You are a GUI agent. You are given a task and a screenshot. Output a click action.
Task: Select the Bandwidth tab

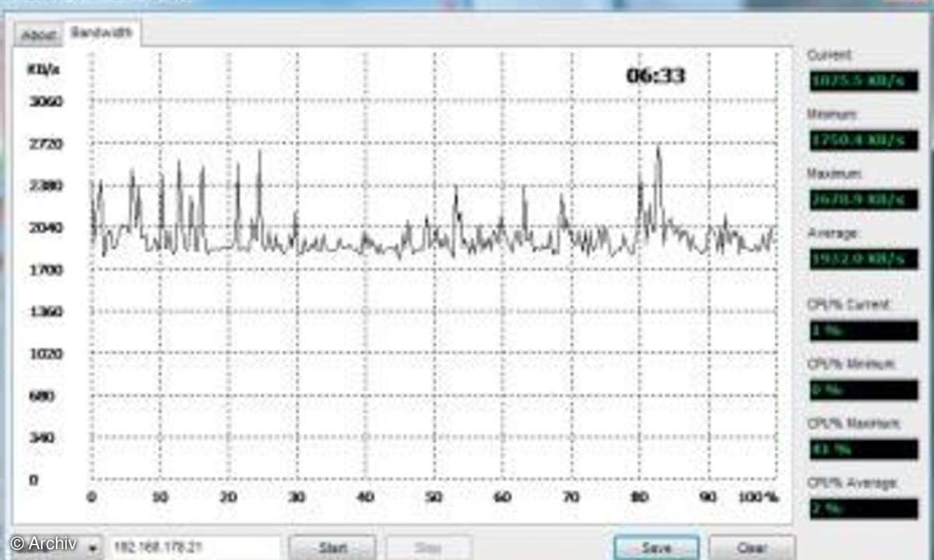tap(102, 33)
